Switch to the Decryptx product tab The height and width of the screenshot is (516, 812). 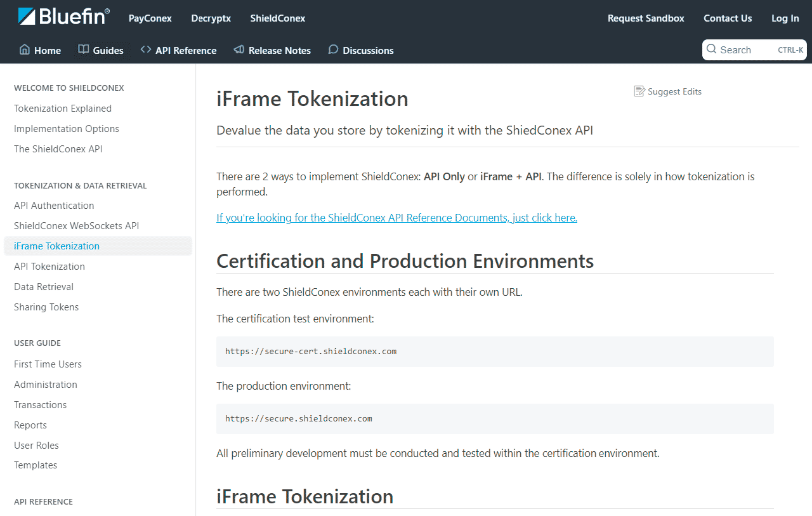point(211,18)
